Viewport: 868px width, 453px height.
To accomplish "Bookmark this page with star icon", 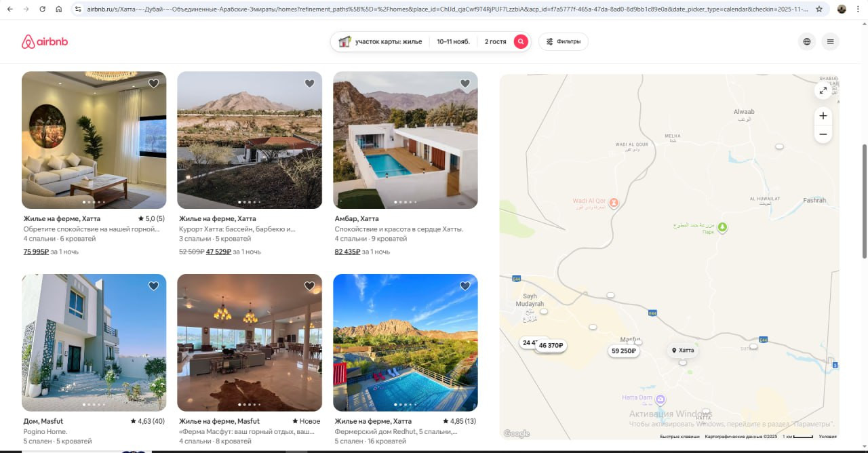I will point(819,9).
